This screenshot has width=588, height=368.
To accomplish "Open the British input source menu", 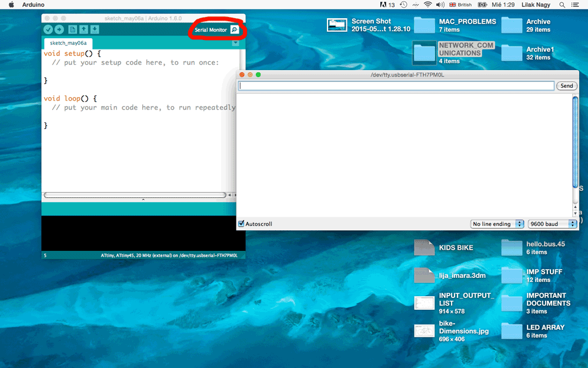I will click(x=460, y=5).
